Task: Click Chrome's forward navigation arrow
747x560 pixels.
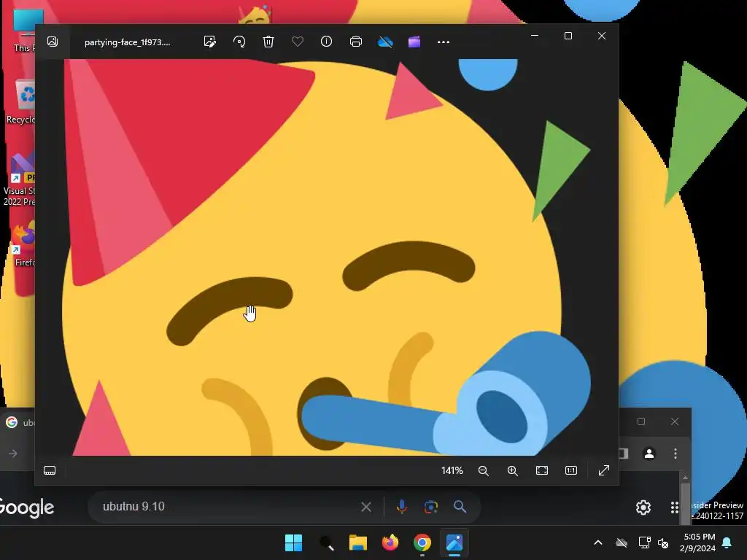Action: pyautogui.click(x=13, y=454)
